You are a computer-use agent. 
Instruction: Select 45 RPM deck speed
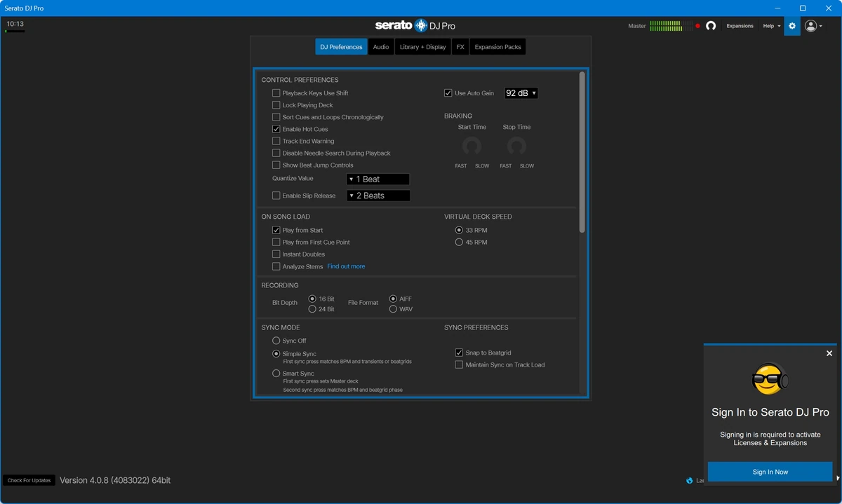pyautogui.click(x=459, y=242)
